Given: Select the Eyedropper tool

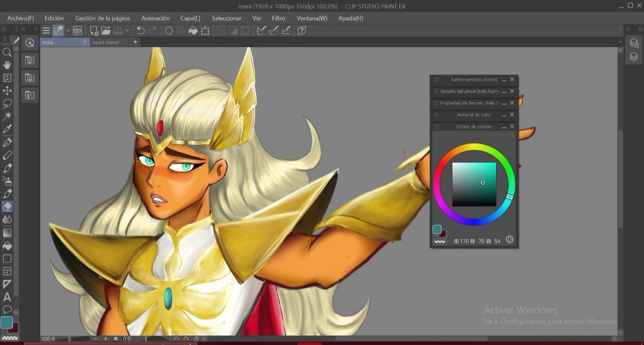Looking at the screenshot, I should pyautogui.click(x=7, y=130).
